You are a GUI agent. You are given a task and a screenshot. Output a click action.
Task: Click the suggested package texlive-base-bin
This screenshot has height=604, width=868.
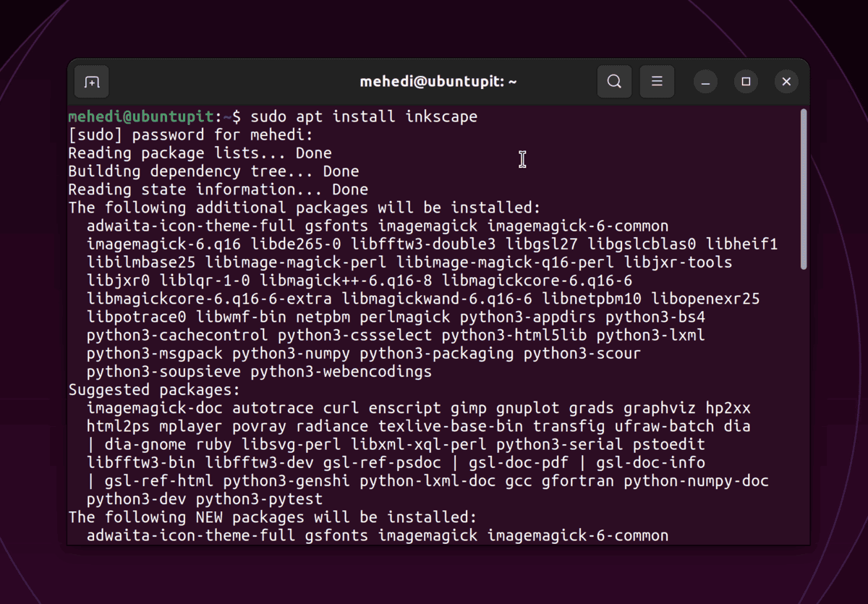(451, 426)
